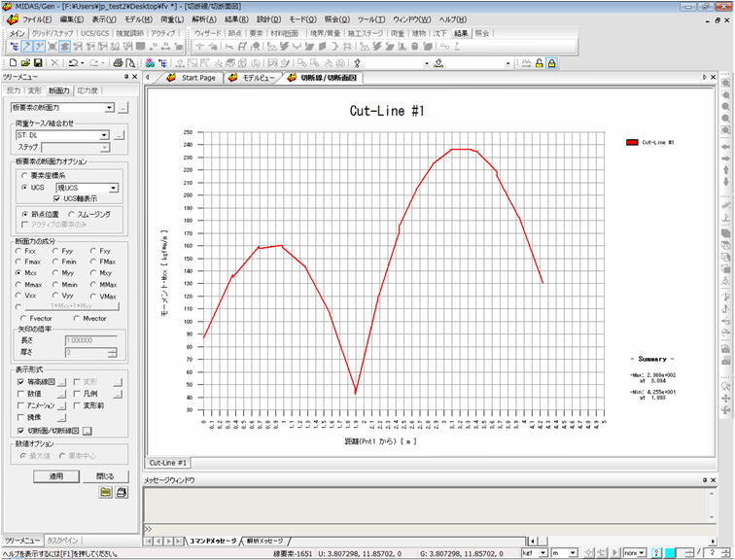Click the man figure icon in standard toolbar
The width and height of the screenshot is (735, 560).
357,63
